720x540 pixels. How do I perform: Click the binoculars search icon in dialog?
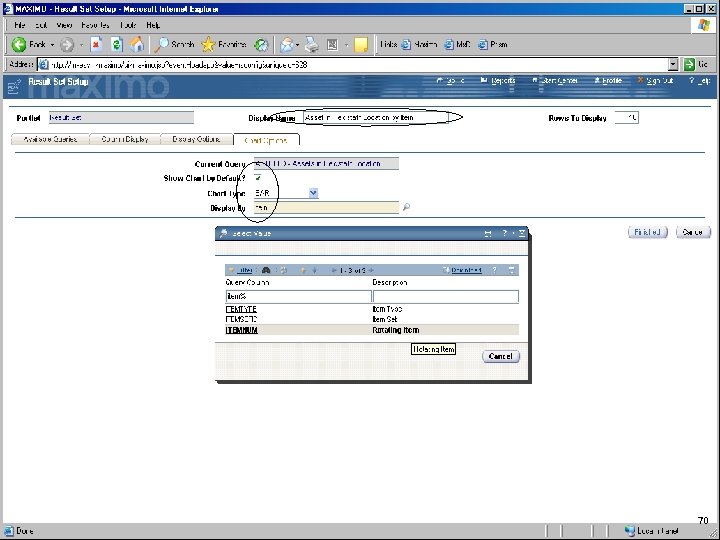pyautogui.click(x=266, y=270)
